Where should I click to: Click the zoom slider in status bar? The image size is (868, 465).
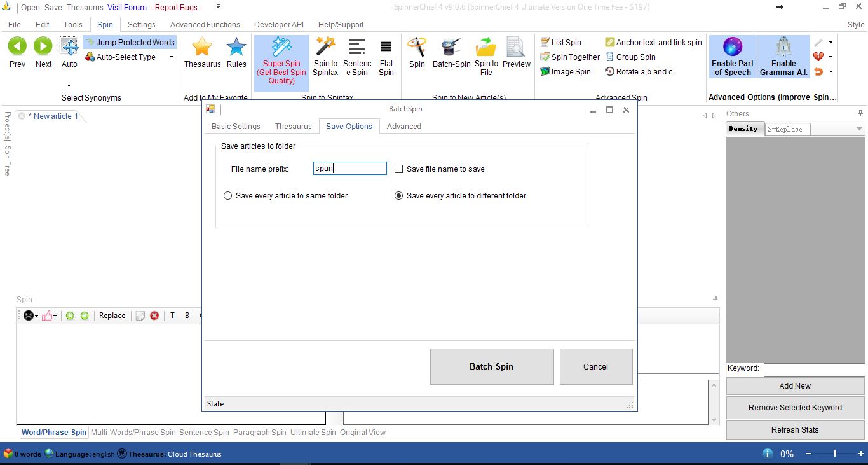point(834,454)
